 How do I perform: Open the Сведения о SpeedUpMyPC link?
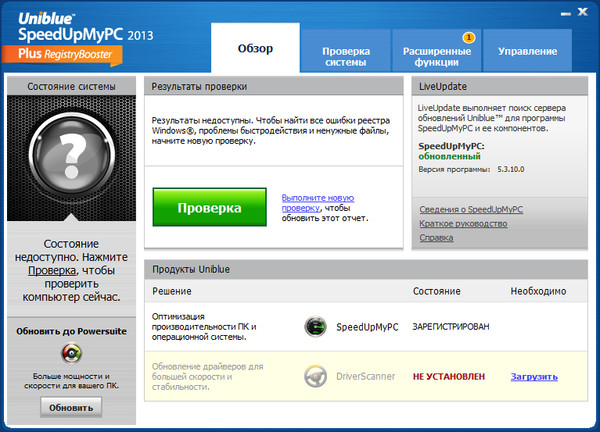470,210
